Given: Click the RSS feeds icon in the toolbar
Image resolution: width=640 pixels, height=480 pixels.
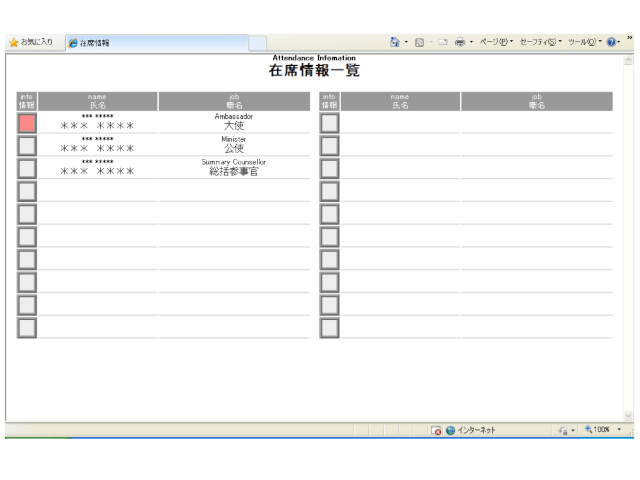Looking at the screenshot, I should click(x=419, y=42).
